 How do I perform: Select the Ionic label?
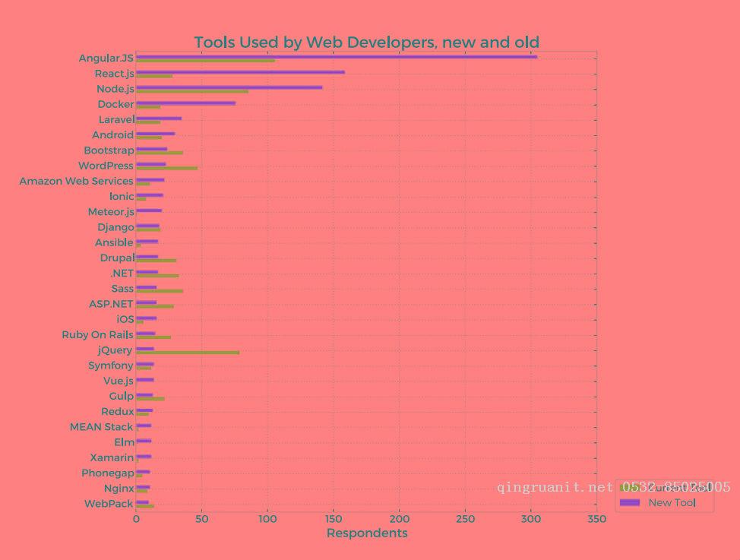pyautogui.click(x=122, y=197)
